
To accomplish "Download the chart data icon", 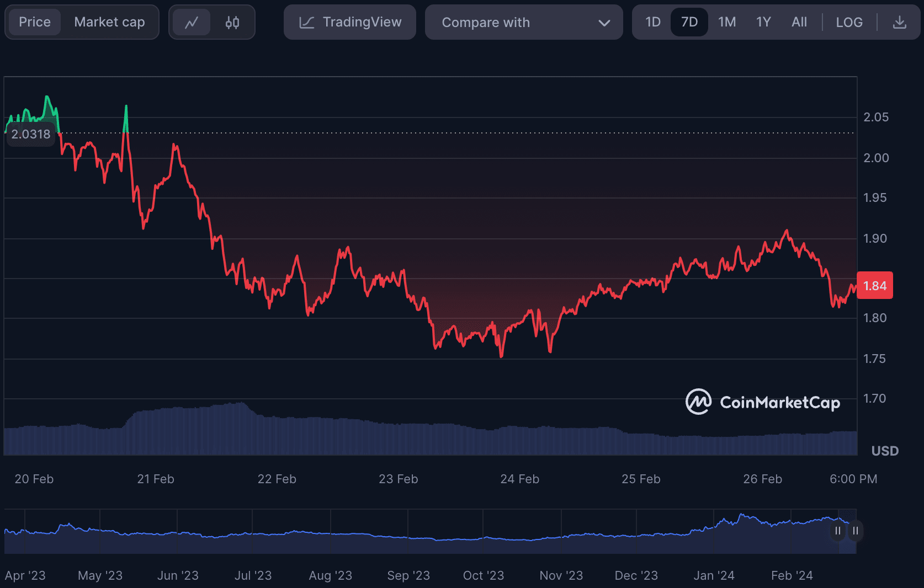I will [x=900, y=22].
